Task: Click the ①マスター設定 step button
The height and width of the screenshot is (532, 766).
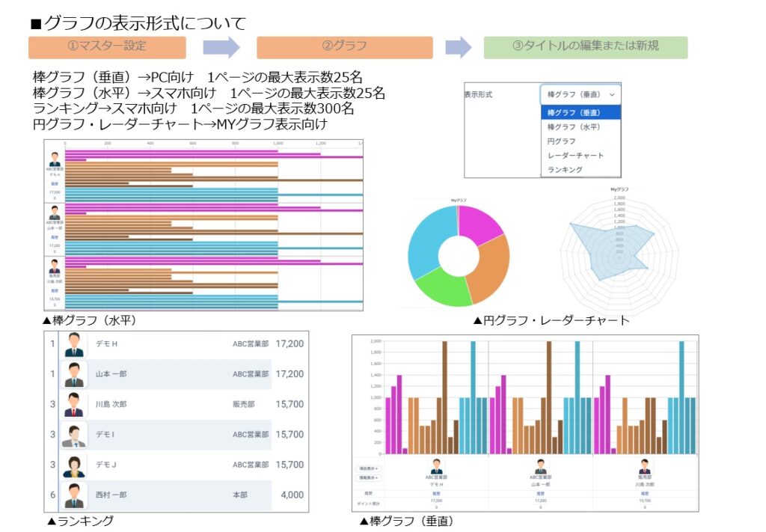Action: 107,46
